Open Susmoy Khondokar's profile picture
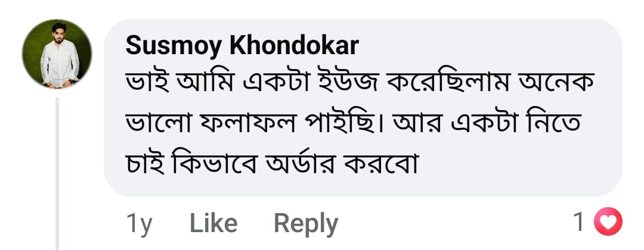The width and height of the screenshot is (644, 250). click(x=57, y=54)
